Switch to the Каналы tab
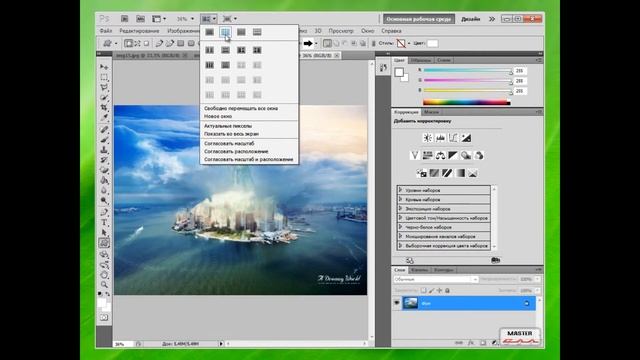This screenshot has width=640, height=360. [419, 270]
